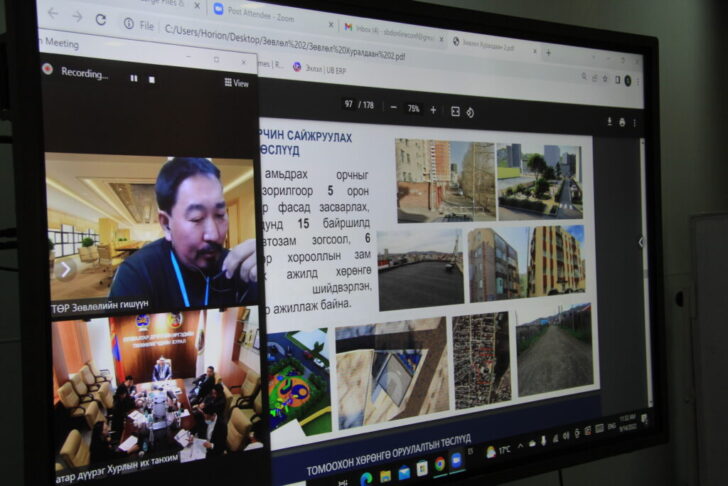Zoom in the PDF with plus button
The image size is (728, 486).
pos(433,109)
